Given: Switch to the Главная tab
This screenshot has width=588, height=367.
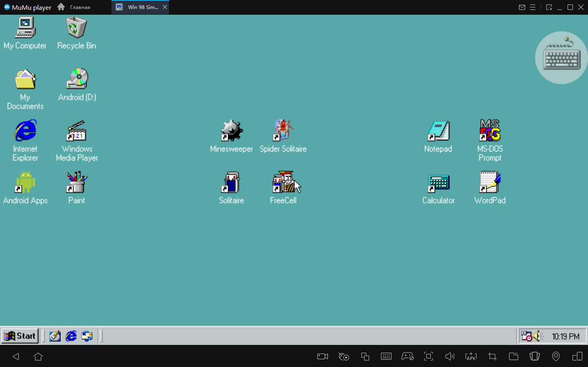Looking at the screenshot, I should [x=74, y=7].
